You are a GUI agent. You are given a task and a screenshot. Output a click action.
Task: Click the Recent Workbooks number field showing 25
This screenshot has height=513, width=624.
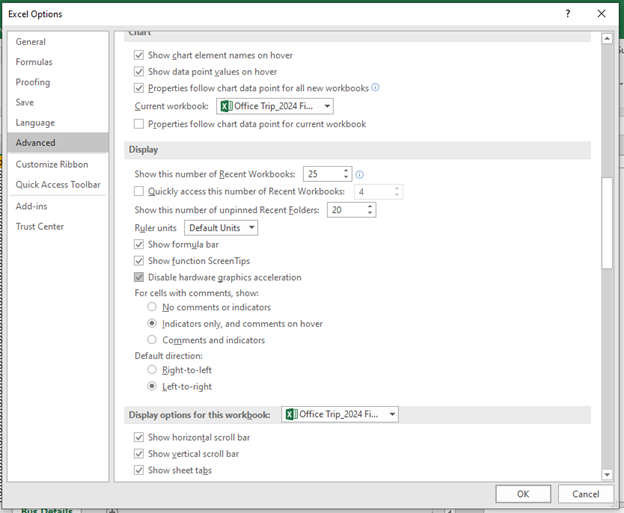click(323, 174)
